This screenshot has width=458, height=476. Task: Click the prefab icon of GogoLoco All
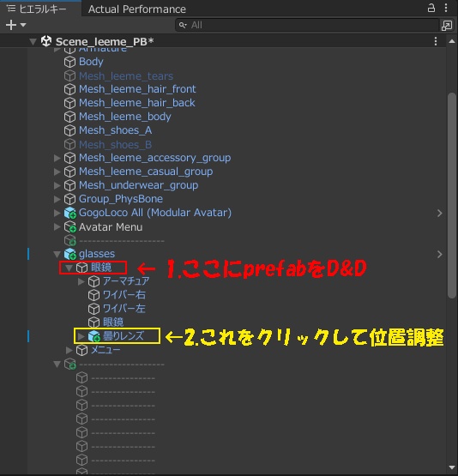(69, 213)
